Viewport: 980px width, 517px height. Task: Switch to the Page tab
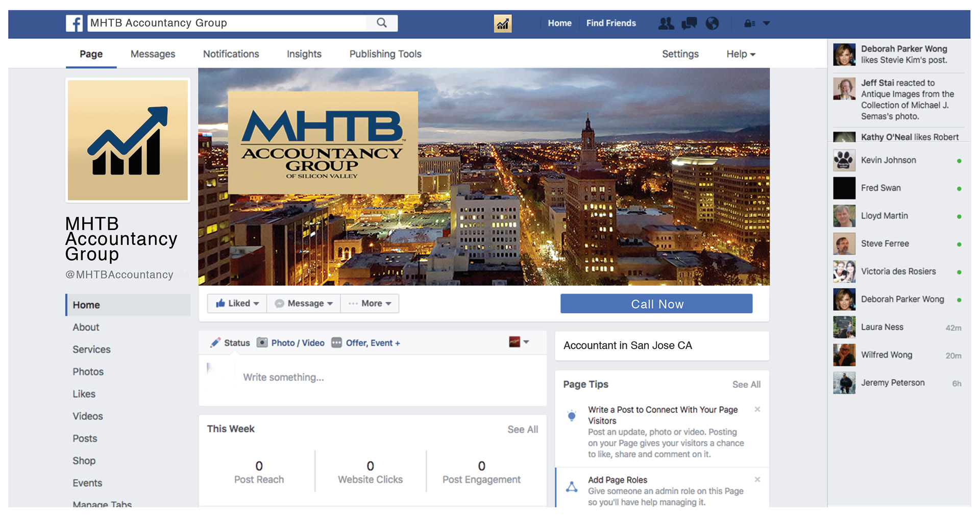point(91,54)
